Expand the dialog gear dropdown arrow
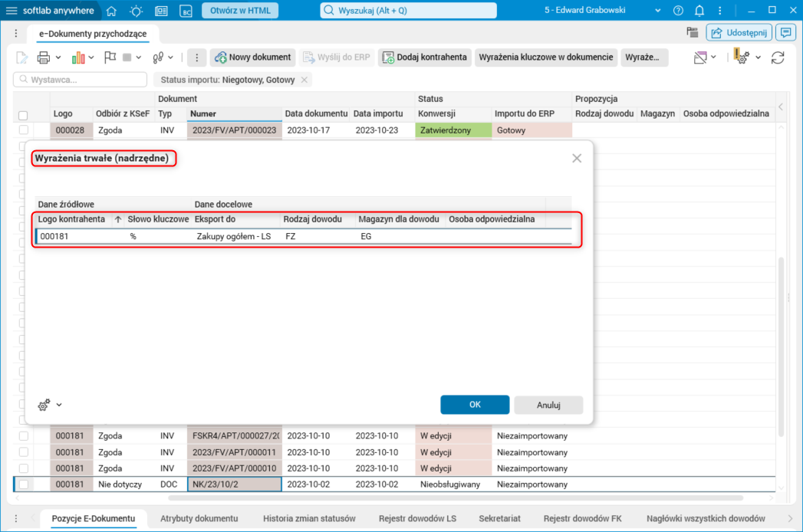803x532 pixels. (x=59, y=405)
